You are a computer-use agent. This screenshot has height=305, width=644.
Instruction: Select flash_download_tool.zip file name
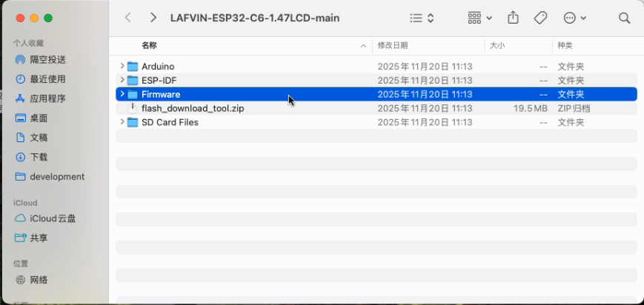point(193,108)
